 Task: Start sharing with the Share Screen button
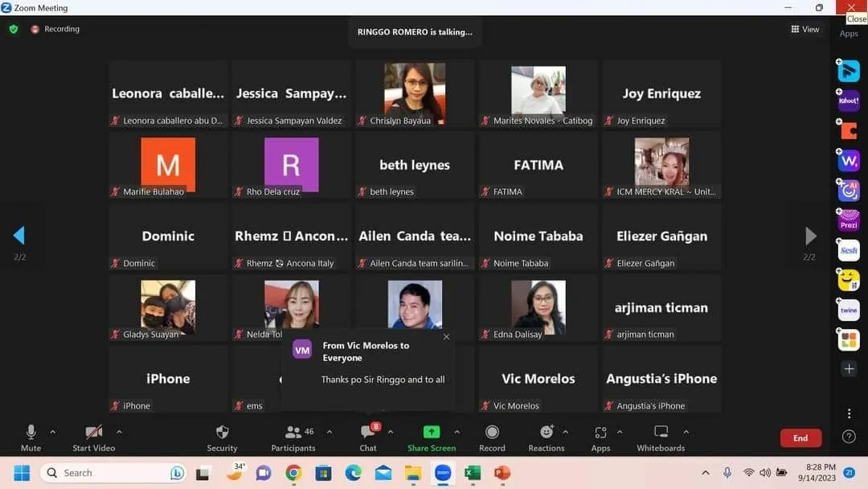click(x=432, y=438)
